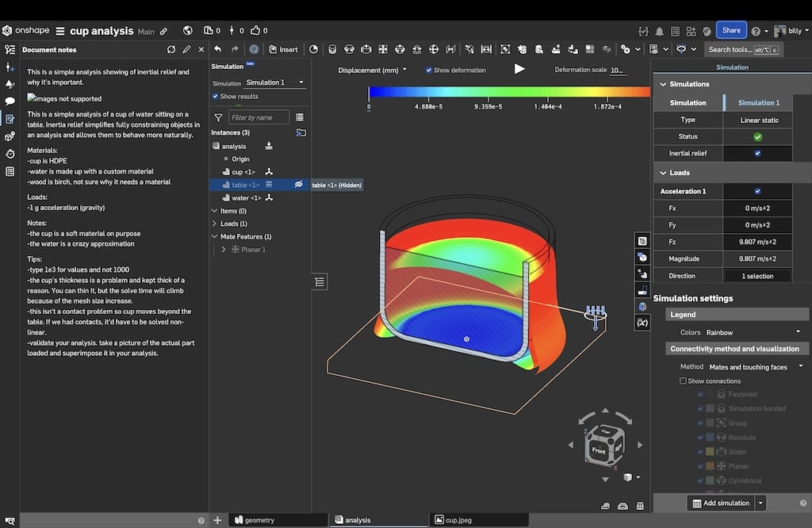This screenshot has height=528, width=812.
Task: Select the Simulation 1 column header
Action: [x=758, y=103]
